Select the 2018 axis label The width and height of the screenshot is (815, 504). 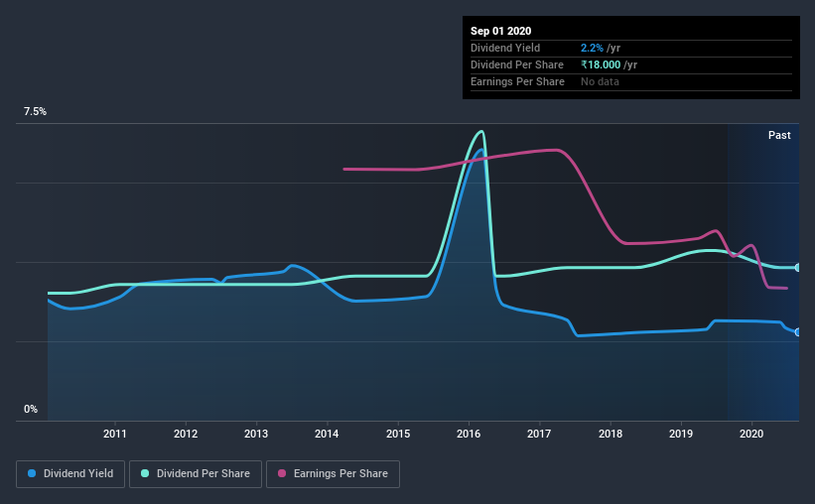click(x=611, y=434)
